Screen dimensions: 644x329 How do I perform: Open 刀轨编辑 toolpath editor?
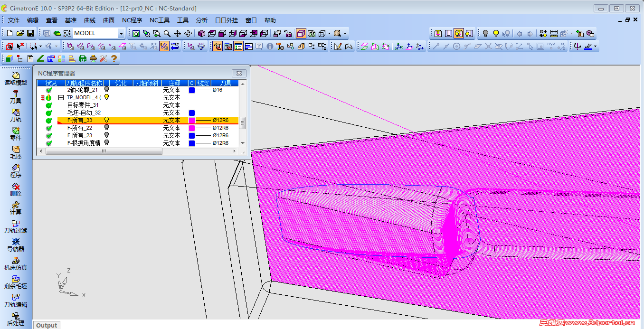coord(16,301)
